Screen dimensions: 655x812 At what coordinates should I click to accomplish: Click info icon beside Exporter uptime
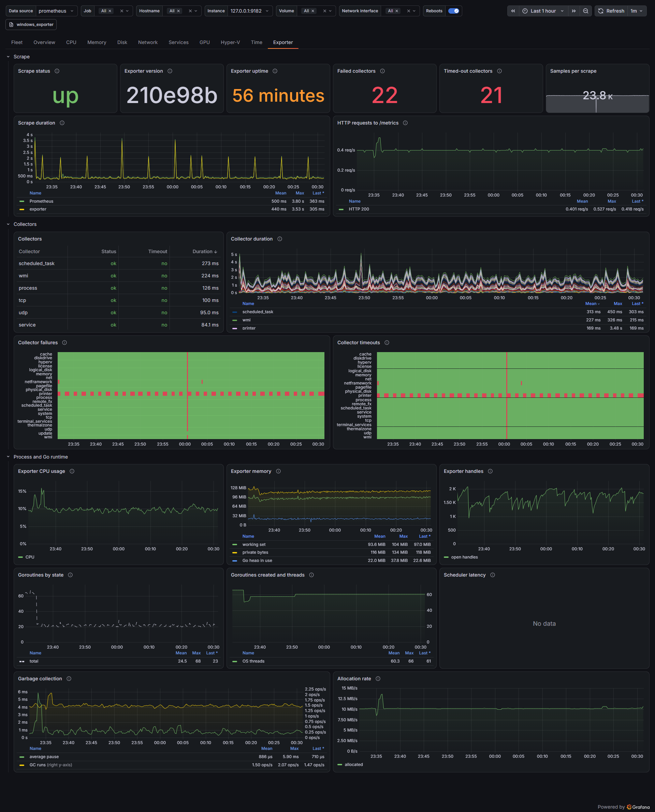point(275,71)
